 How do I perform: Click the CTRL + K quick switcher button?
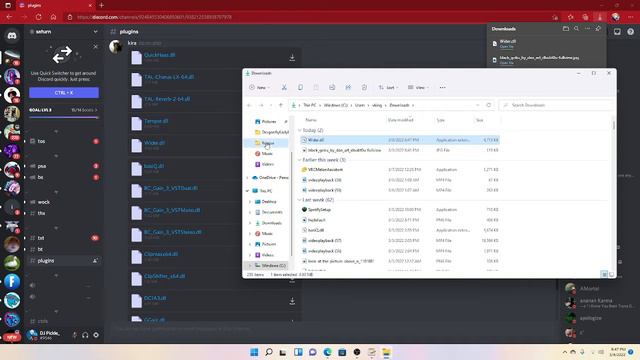pyautogui.click(x=64, y=93)
